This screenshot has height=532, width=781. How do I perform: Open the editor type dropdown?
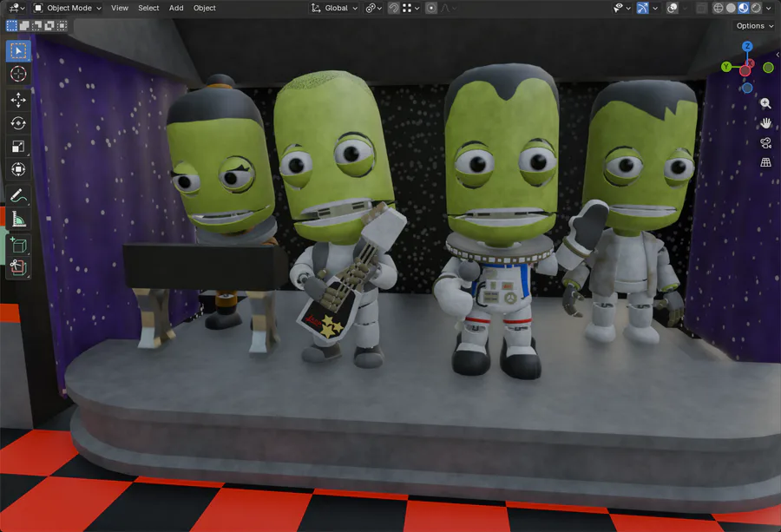(16, 8)
